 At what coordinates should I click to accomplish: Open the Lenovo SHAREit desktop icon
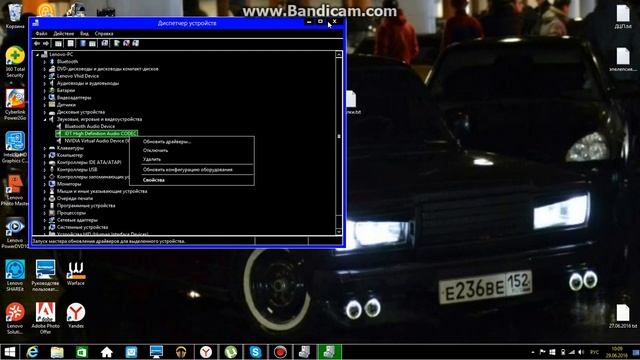click(x=15, y=276)
